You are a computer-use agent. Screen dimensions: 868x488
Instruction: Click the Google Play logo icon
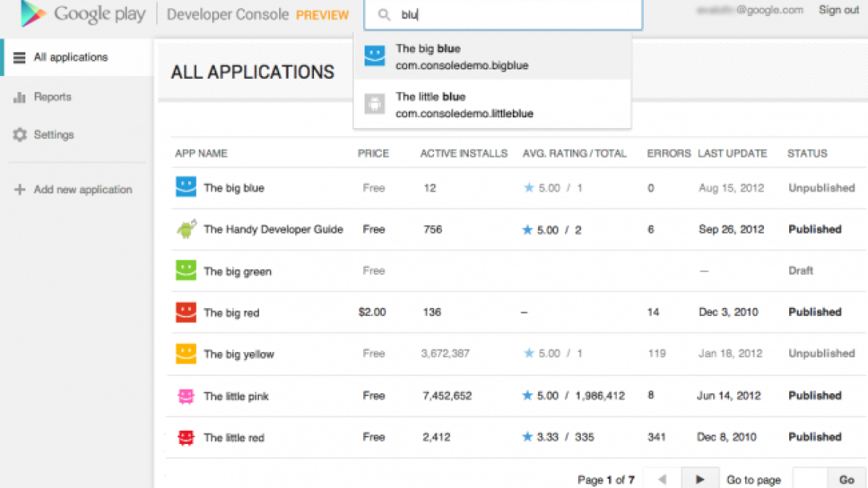pyautogui.click(x=33, y=14)
